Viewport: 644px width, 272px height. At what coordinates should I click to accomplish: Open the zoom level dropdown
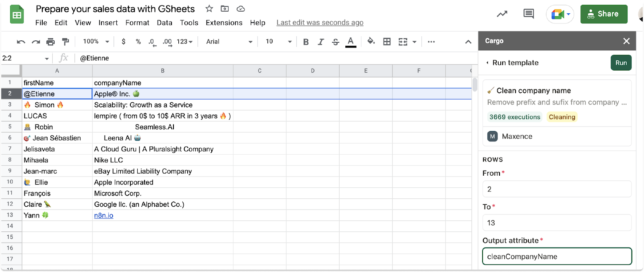click(x=96, y=42)
